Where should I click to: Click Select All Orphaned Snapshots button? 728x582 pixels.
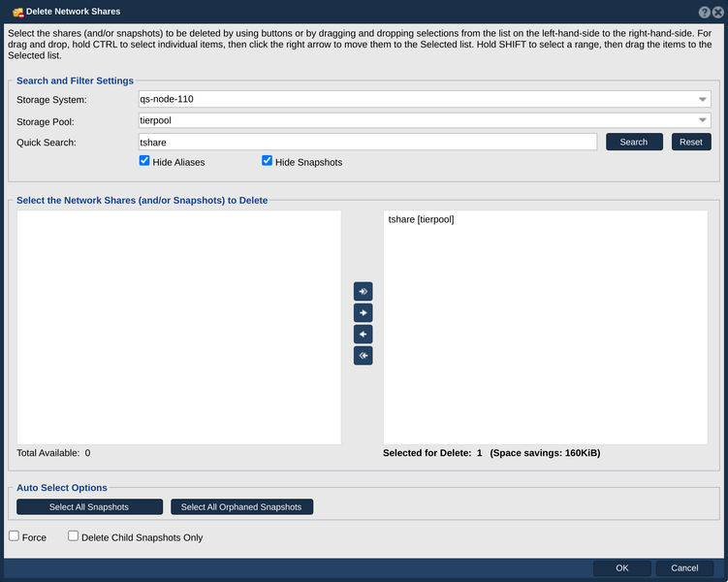241,506
